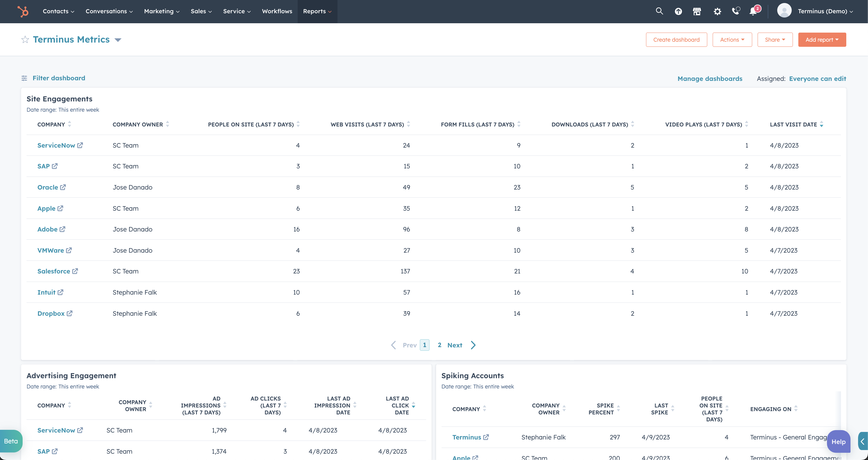The image size is (868, 460).
Task: Open Terminus external link icon in Spiking Accounts
Action: [x=486, y=437]
